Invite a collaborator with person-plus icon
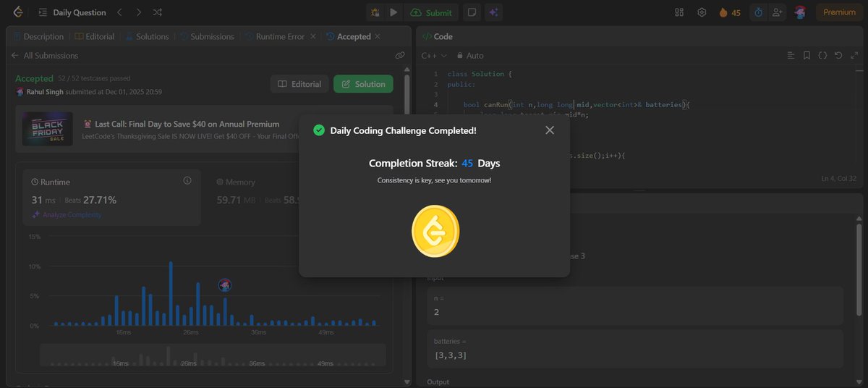Viewport: 868px width, 388px height. (x=778, y=12)
